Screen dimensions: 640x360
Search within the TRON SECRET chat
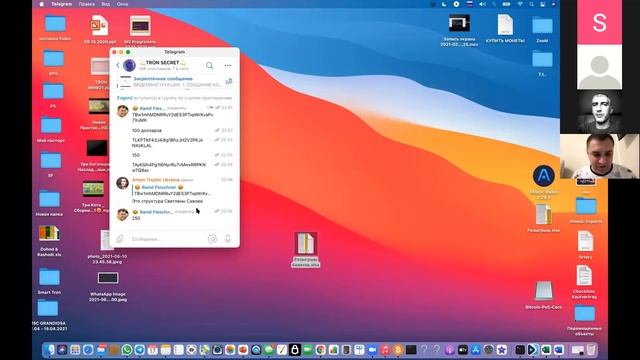pos(209,65)
